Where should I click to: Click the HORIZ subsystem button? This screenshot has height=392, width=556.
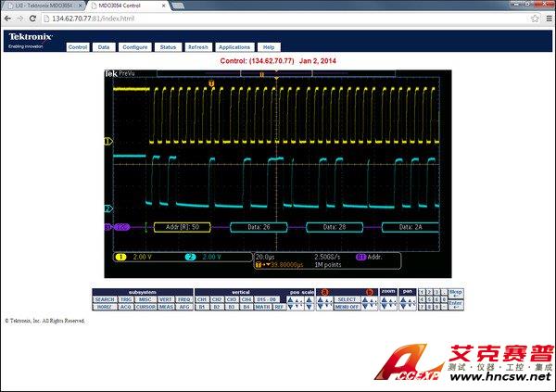click(105, 307)
